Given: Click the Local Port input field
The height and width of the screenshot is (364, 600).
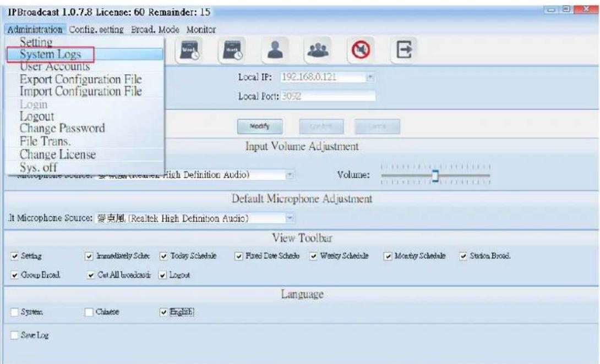Looking at the screenshot, I should tap(328, 96).
